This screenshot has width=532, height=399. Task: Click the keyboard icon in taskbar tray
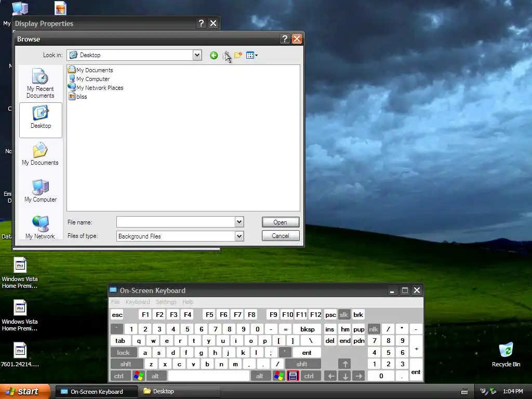click(x=464, y=392)
